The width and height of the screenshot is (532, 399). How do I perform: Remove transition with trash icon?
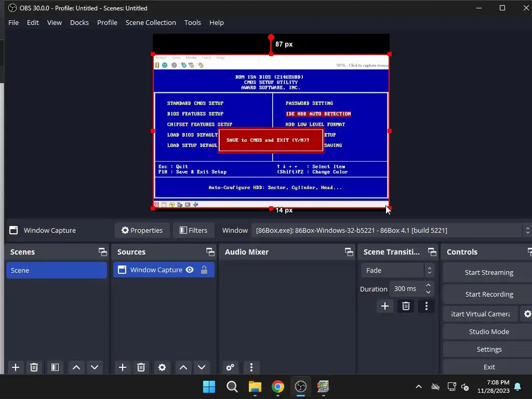point(406,306)
